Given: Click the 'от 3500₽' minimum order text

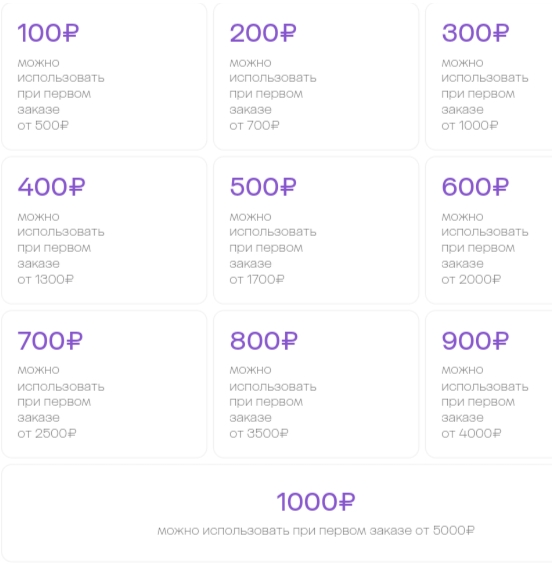Looking at the screenshot, I should 259,433.
